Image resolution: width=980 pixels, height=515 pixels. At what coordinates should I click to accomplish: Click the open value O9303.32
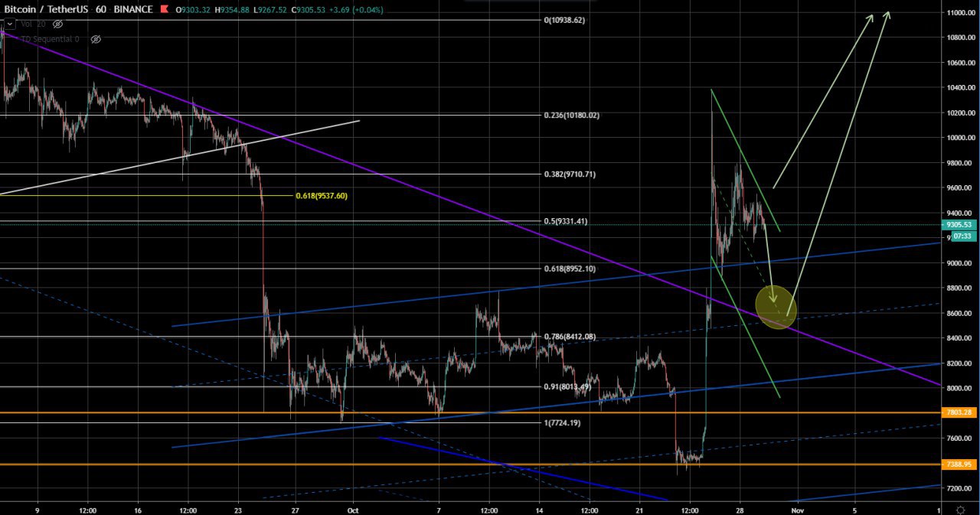[194, 10]
